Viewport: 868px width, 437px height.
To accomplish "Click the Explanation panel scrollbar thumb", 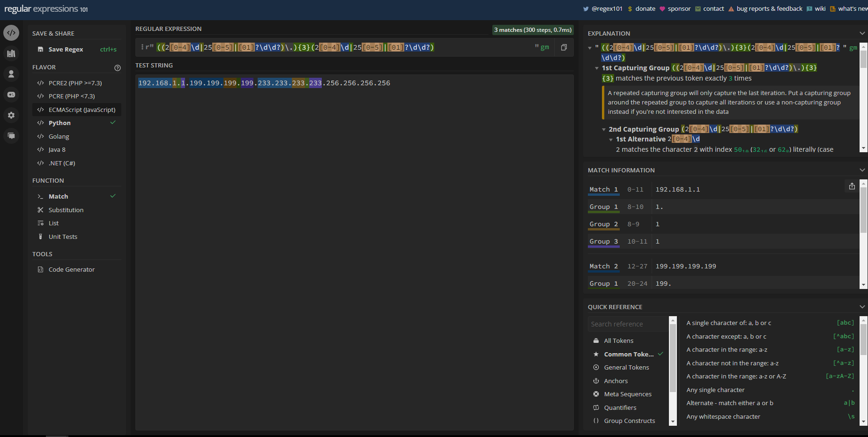I will (x=863, y=59).
